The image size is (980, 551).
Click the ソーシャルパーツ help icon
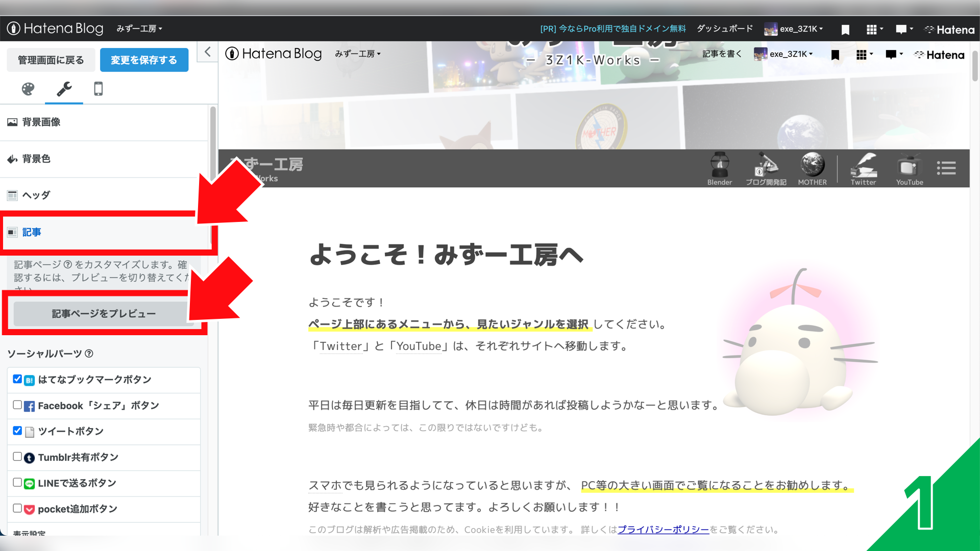coord(89,354)
